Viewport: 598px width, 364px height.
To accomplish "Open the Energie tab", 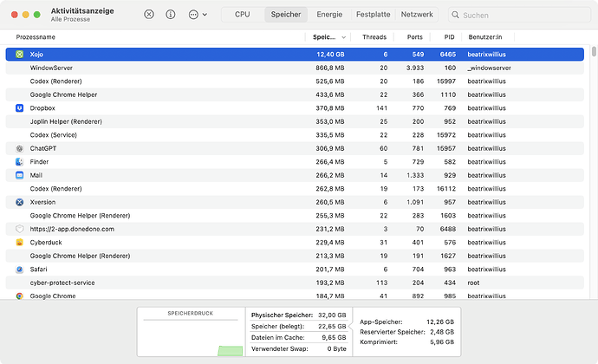I will (x=329, y=15).
